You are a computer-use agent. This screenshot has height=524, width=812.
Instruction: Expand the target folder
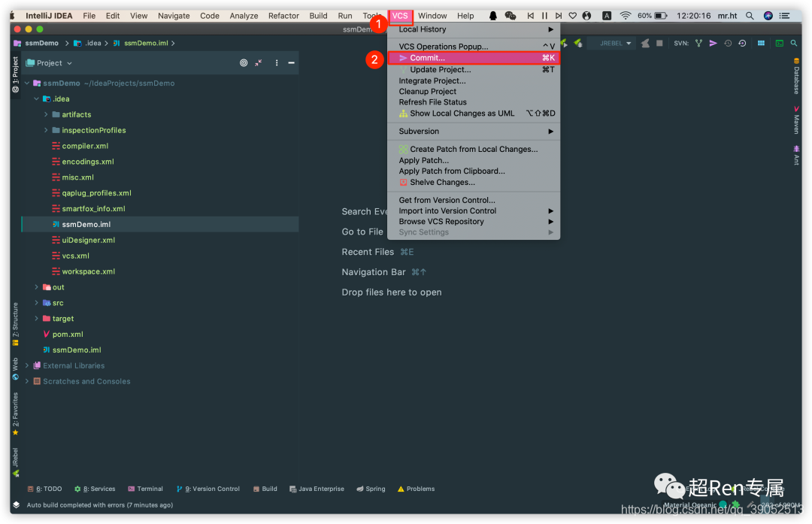coord(36,319)
